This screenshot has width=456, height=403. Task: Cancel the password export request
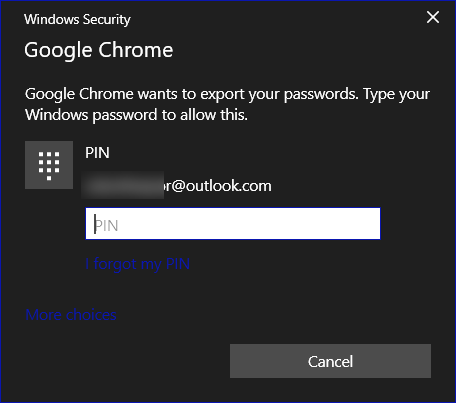pyautogui.click(x=330, y=361)
